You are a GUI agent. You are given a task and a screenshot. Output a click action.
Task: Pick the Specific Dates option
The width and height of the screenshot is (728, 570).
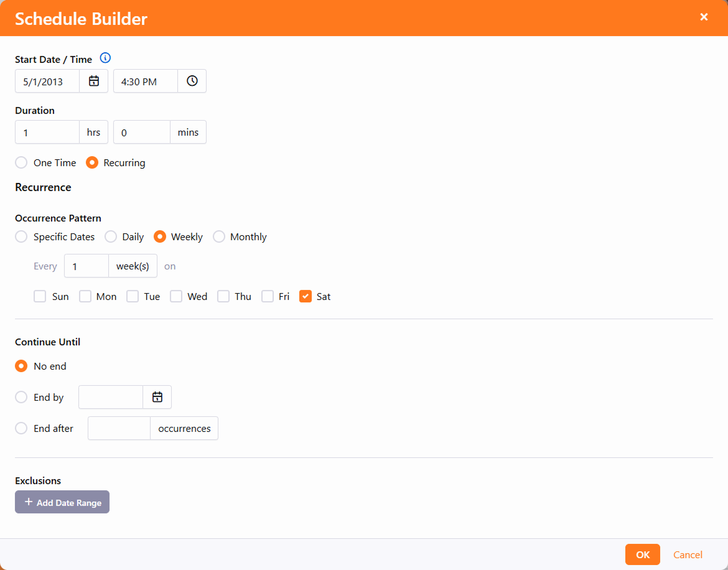click(21, 236)
